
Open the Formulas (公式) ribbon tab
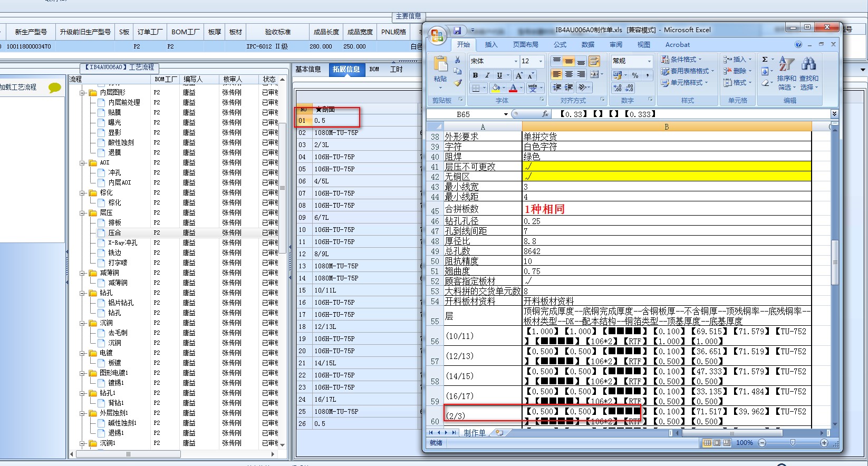point(560,45)
